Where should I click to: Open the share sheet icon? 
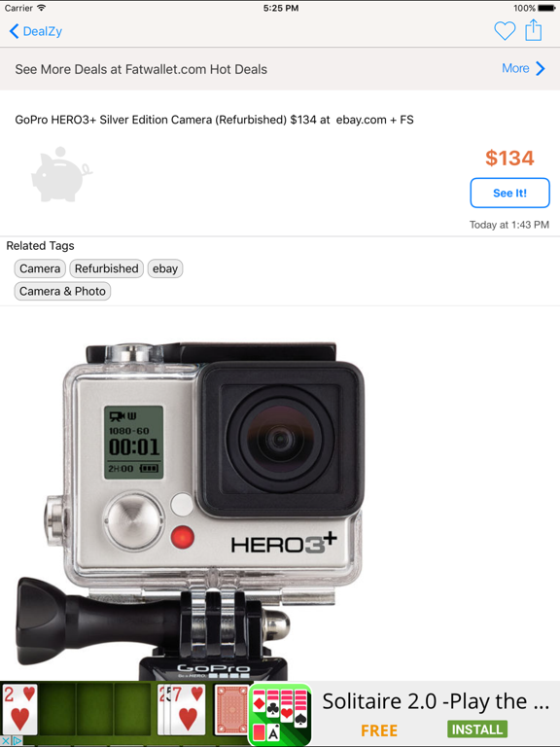[x=534, y=30]
